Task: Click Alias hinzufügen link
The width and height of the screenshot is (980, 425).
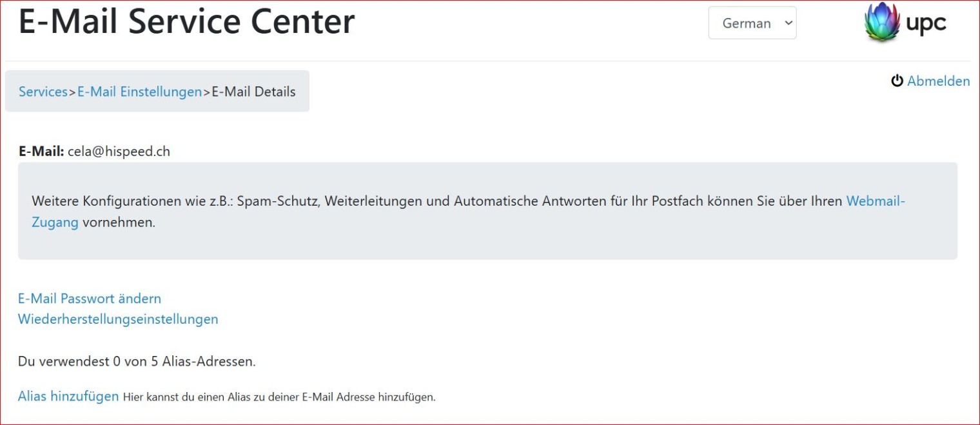Action: [x=68, y=396]
